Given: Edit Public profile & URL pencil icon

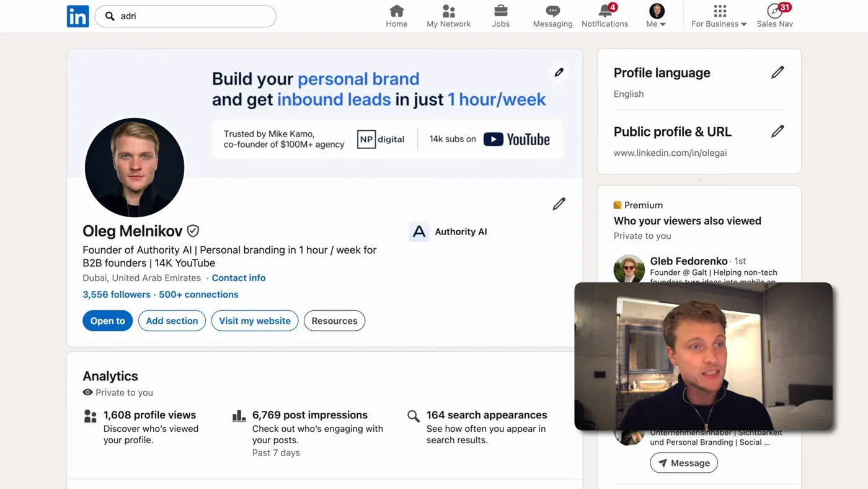Looking at the screenshot, I should point(777,131).
